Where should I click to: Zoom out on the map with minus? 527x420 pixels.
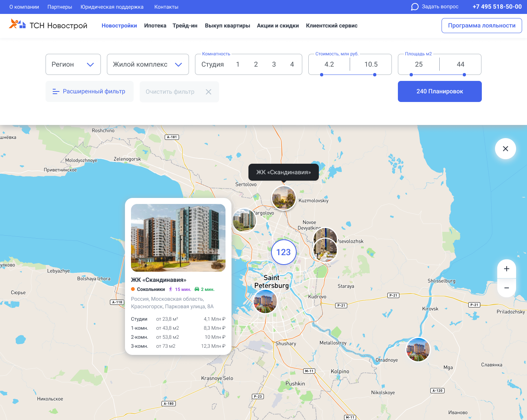pos(507,288)
